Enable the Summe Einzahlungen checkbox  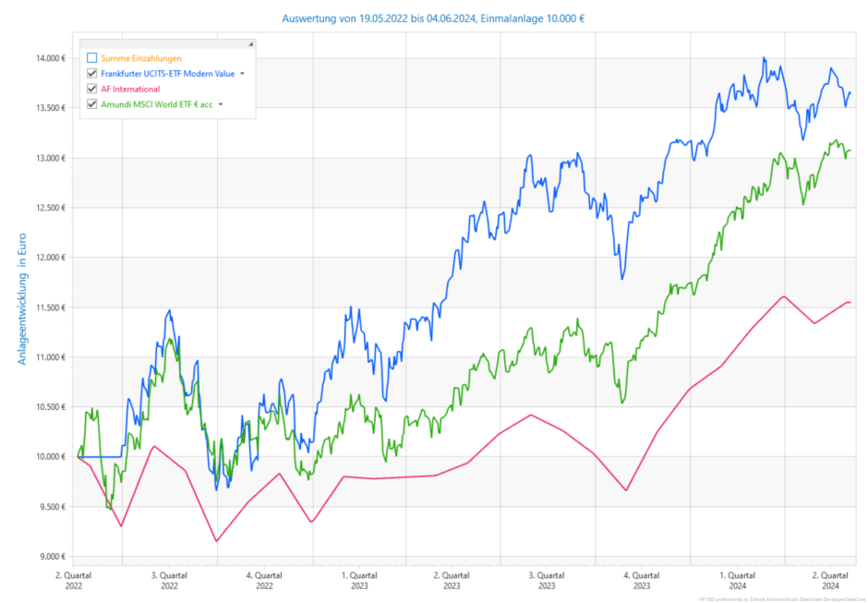(x=91, y=58)
